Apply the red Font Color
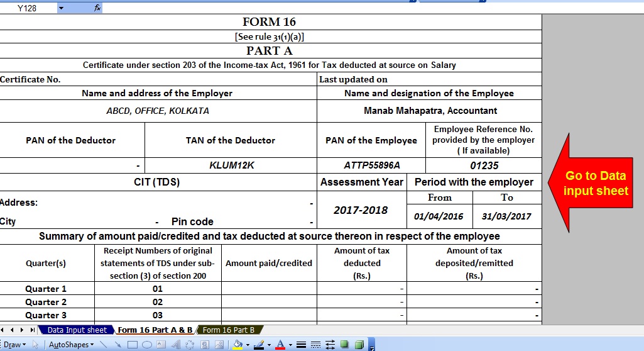This screenshot has height=351, width=644. point(280,345)
